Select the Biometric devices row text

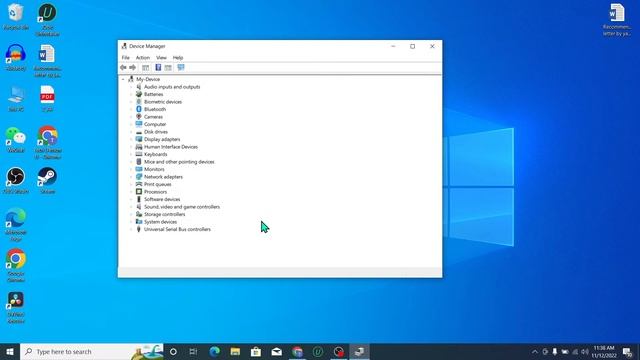(163, 102)
